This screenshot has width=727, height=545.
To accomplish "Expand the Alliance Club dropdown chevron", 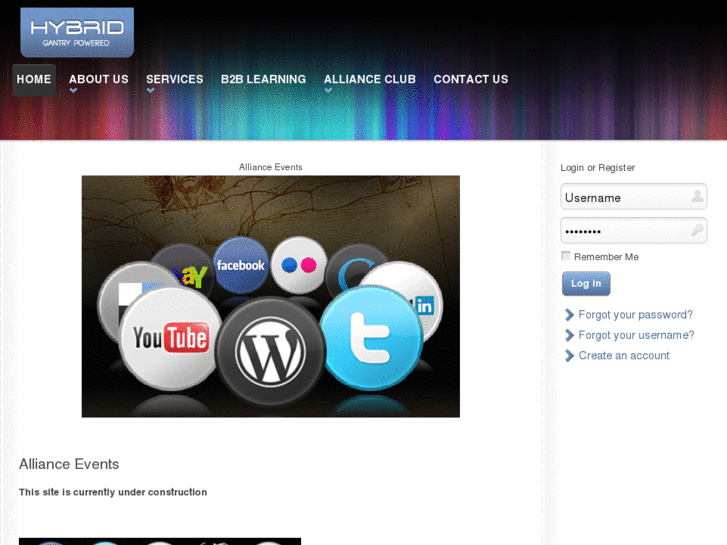I will click(328, 90).
